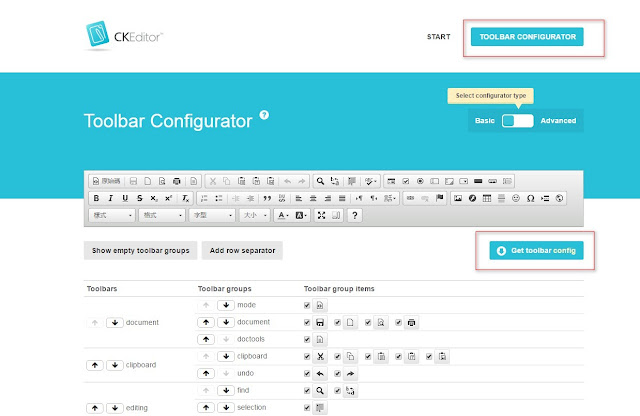
Task: Move the undo group up
Action: [206, 373]
